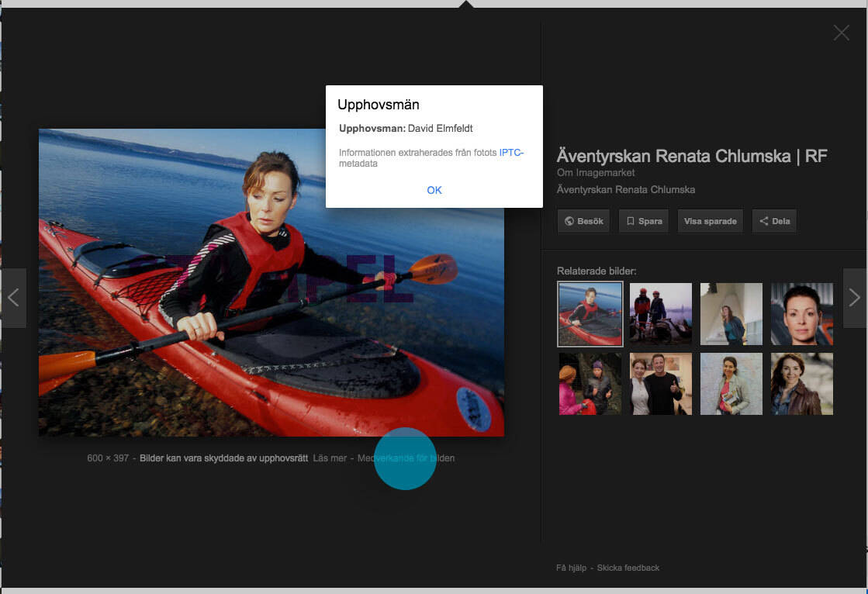
Task: Save image using the Spara bookmark button
Action: click(644, 221)
